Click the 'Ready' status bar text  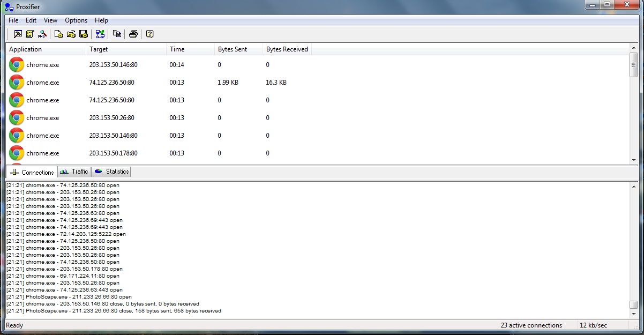pos(14,325)
